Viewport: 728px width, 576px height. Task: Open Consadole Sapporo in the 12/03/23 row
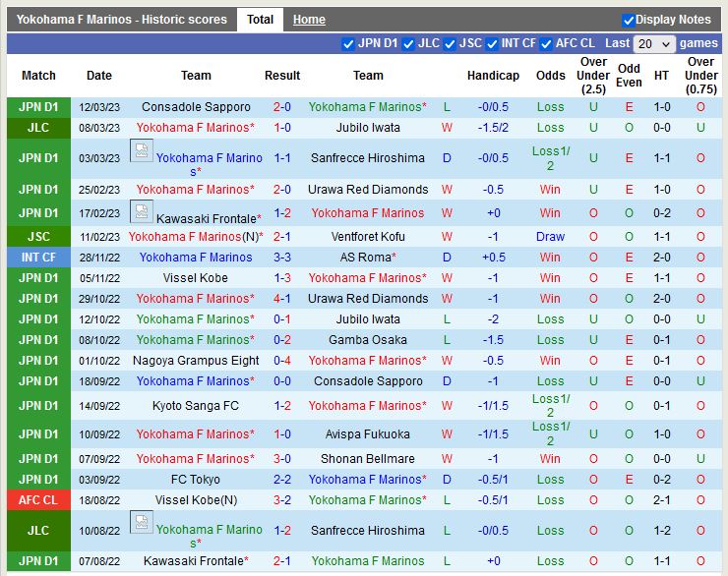[196, 107]
